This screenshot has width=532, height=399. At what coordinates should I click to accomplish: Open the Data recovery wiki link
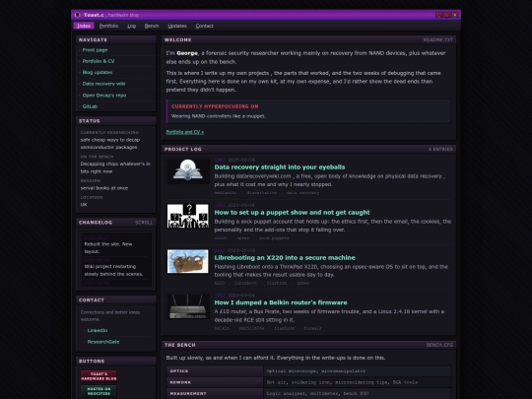click(x=103, y=84)
